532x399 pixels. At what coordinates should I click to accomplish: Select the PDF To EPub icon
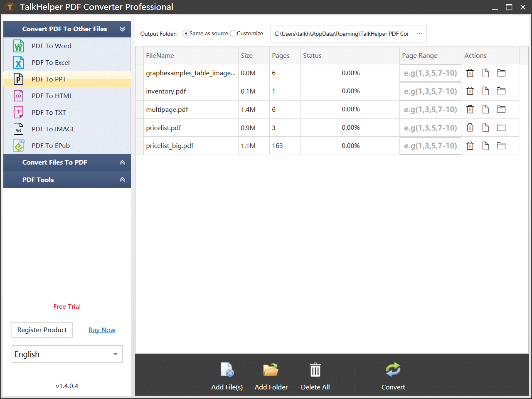click(19, 145)
